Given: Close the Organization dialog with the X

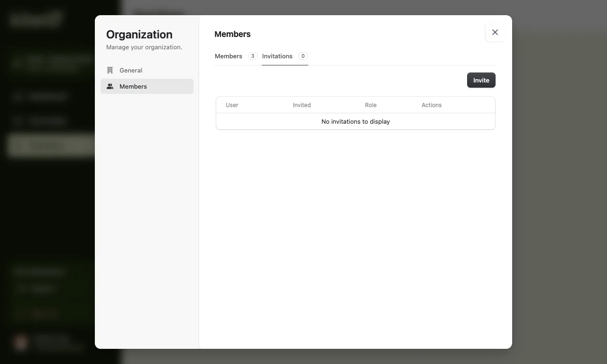Looking at the screenshot, I should 495,32.
